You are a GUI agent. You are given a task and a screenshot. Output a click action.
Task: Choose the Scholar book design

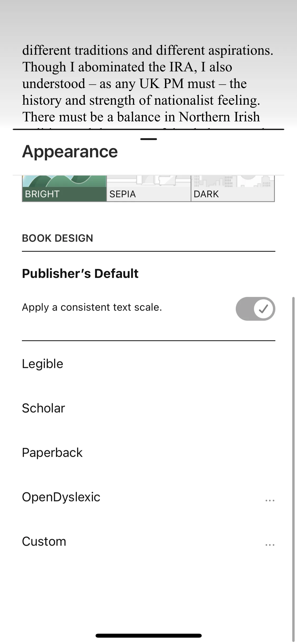click(149, 408)
